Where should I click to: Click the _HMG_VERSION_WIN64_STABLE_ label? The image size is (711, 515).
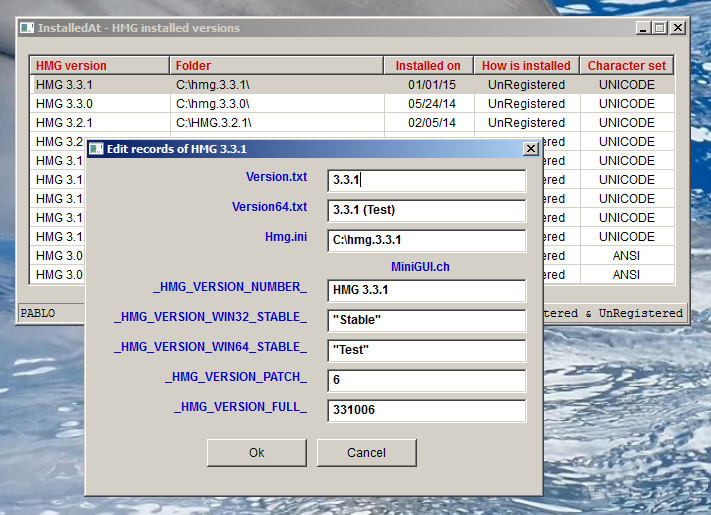[211, 347]
